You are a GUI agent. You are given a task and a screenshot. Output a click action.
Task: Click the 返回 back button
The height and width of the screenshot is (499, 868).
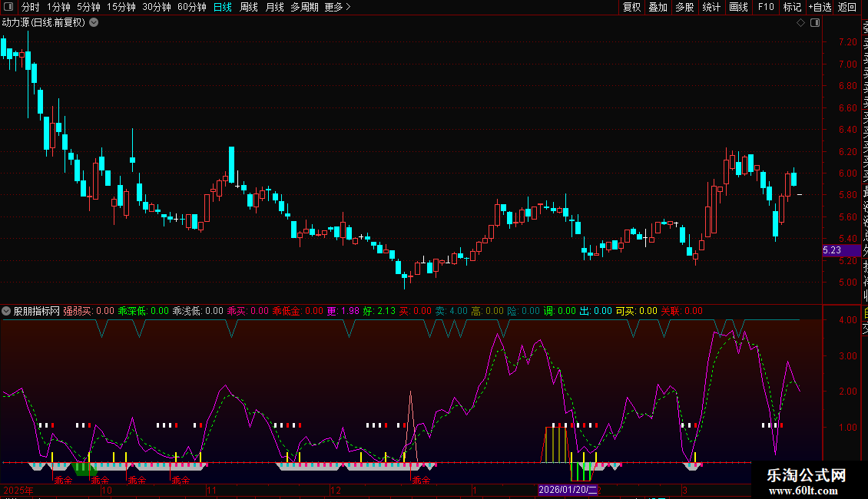click(846, 7)
